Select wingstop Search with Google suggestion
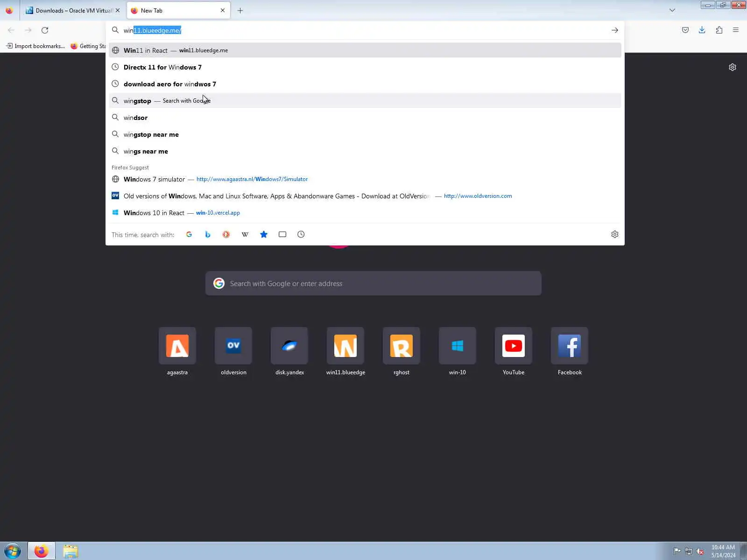The width and height of the screenshot is (747, 560). tap(365, 101)
